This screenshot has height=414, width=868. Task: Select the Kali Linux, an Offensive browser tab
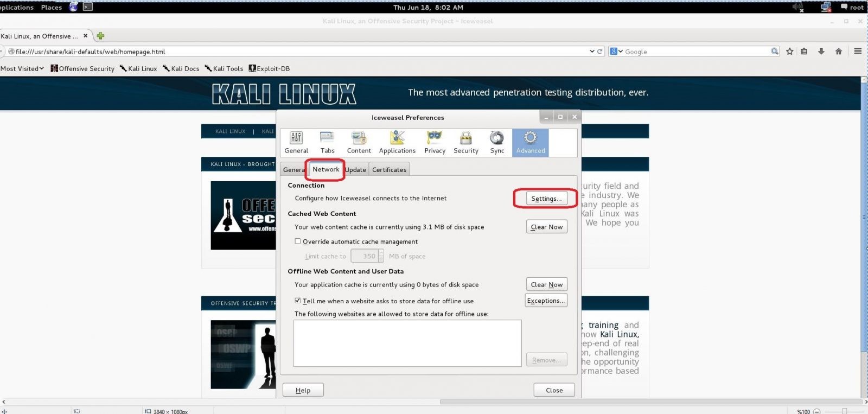pyautogui.click(x=39, y=36)
